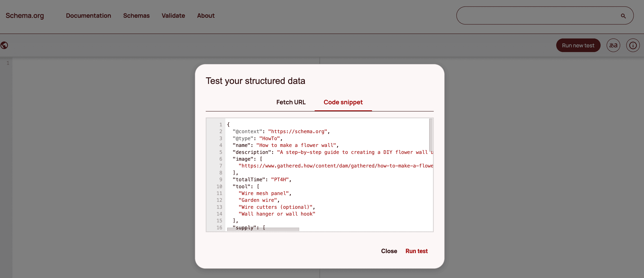Click the Run new test button
The width and height of the screenshot is (644, 278).
click(578, 45)
